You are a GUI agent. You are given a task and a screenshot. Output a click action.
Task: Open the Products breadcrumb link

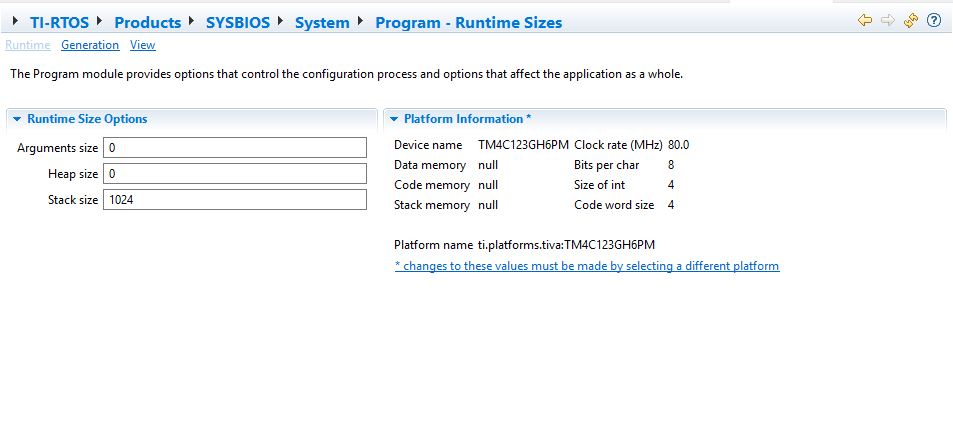click(148, 22)
